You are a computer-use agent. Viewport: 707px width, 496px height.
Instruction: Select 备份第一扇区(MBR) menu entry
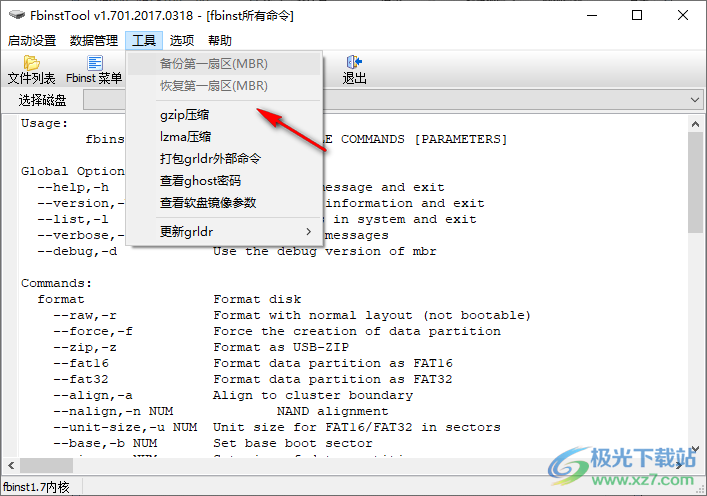[224, 64]
